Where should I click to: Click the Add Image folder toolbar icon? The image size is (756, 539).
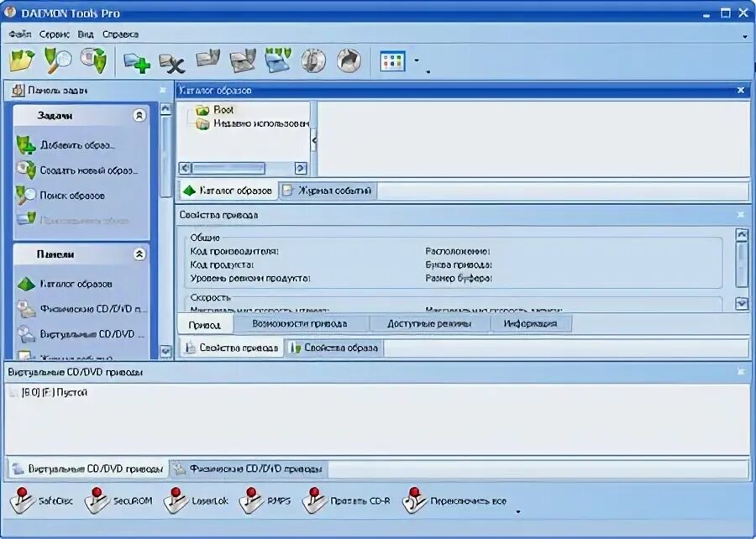pos(22,60)
